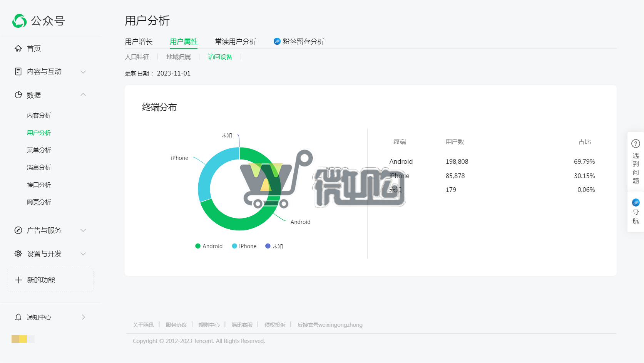Expand the 内容与互动 sidebar section

point(83,72)
